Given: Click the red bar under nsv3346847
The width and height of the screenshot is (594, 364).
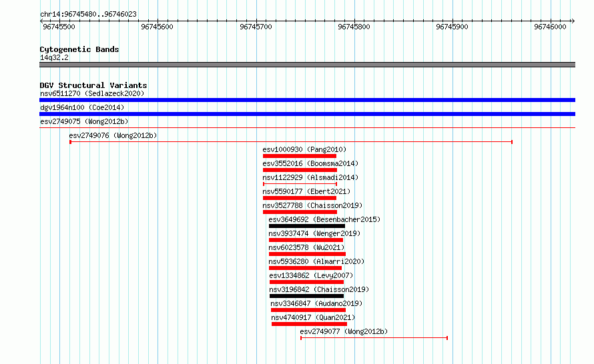Looking at the screenshot, I should tap(308, 310).
